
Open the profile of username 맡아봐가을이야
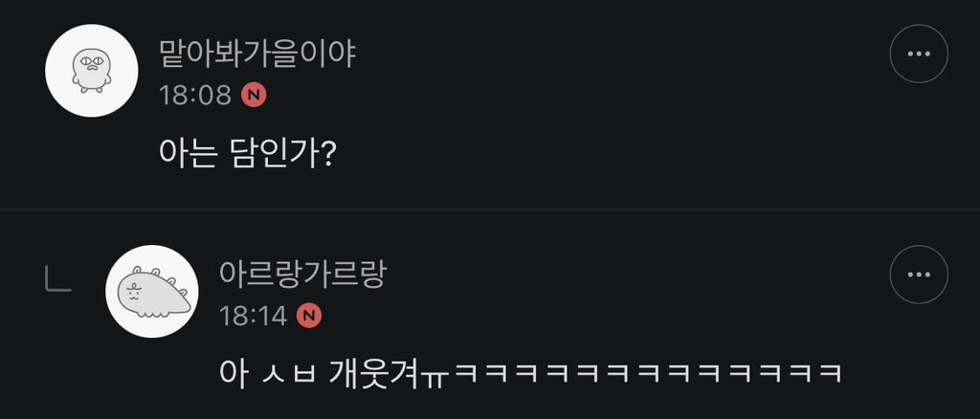point(257,55)
